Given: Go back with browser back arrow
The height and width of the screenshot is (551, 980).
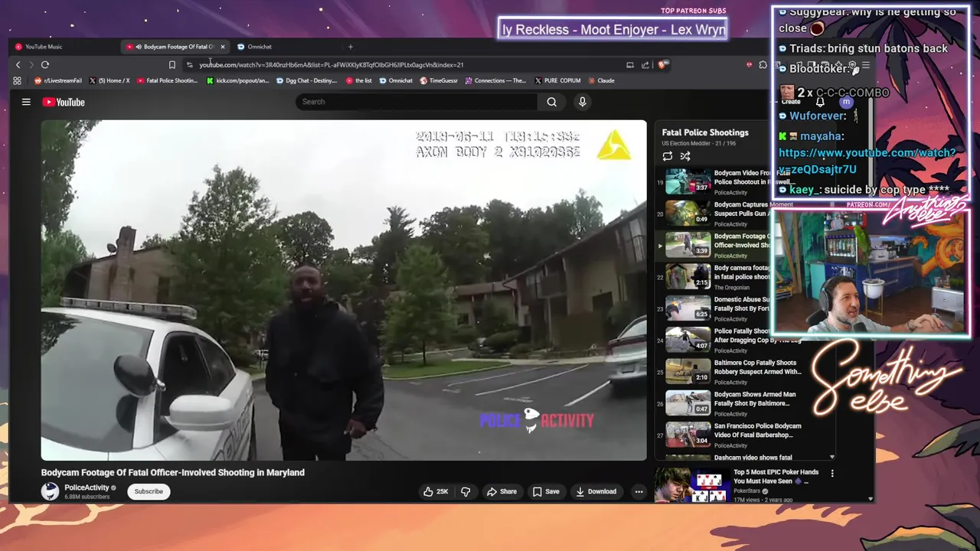Looking at the screenshot, I should coord(18,65).
